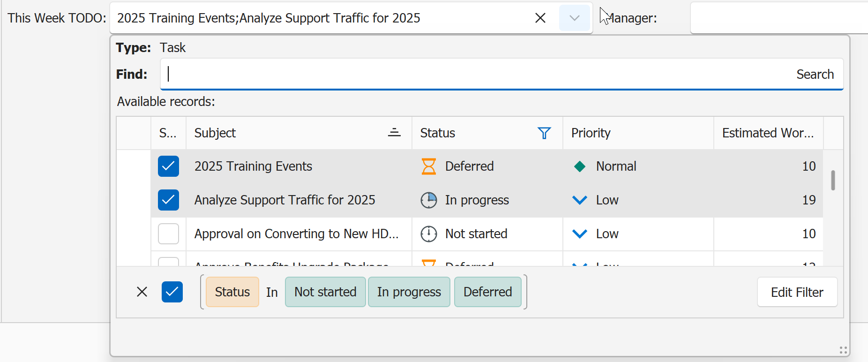Collapse the This Week TODO dropdown

[574, 18]
